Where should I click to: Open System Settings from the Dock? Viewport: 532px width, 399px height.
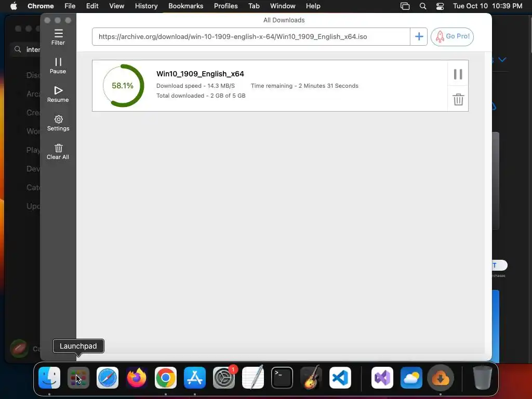click(224, 378)
